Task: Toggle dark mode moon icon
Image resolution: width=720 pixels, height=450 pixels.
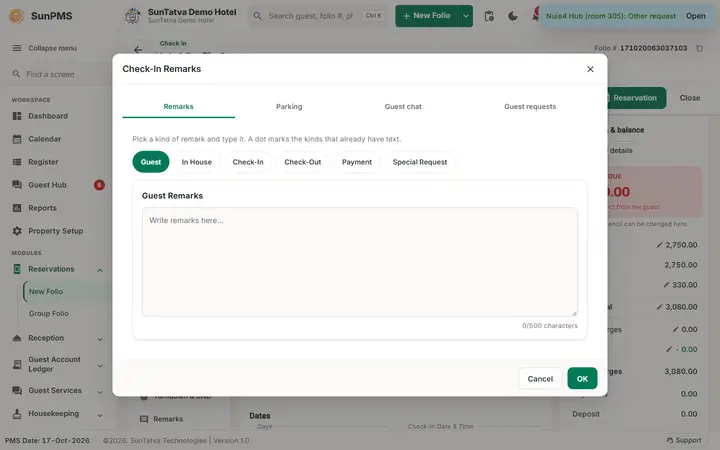Action: 513,16
